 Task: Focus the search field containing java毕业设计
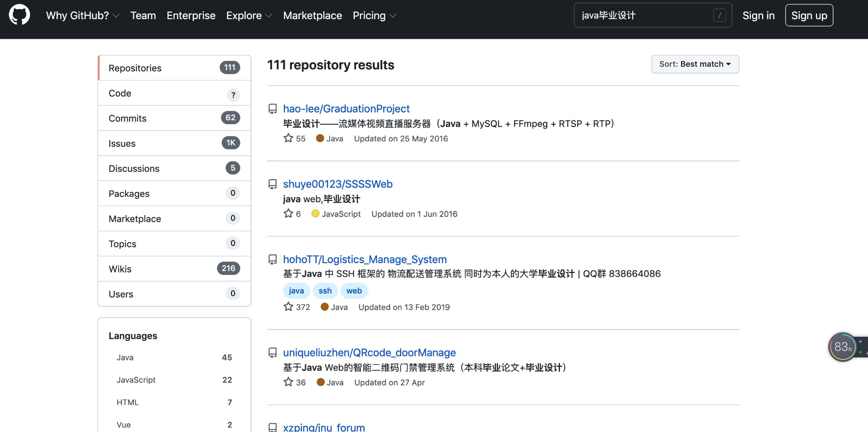653,16
